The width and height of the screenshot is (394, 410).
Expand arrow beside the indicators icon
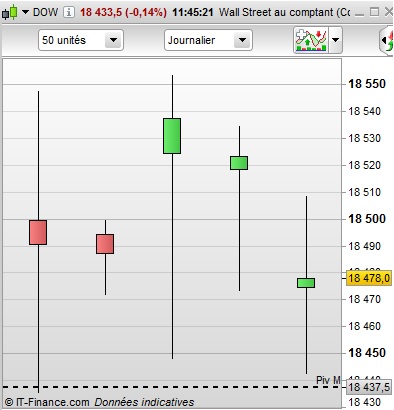335,40
